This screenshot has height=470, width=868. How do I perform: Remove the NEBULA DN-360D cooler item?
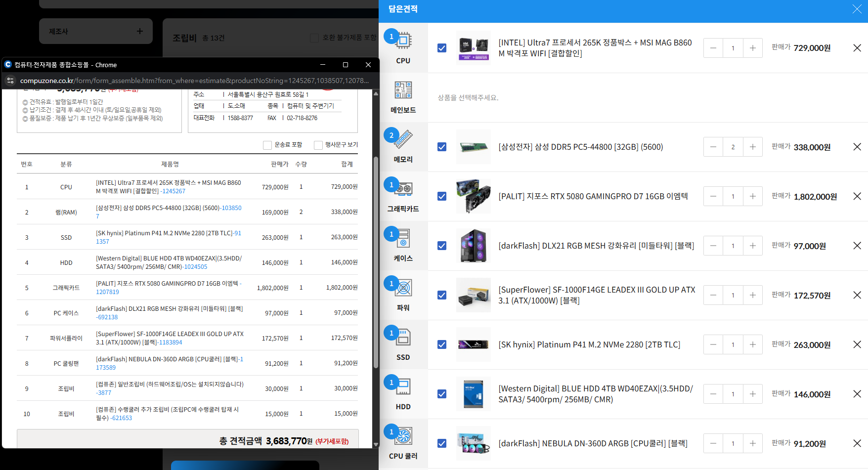click(857, 443)
